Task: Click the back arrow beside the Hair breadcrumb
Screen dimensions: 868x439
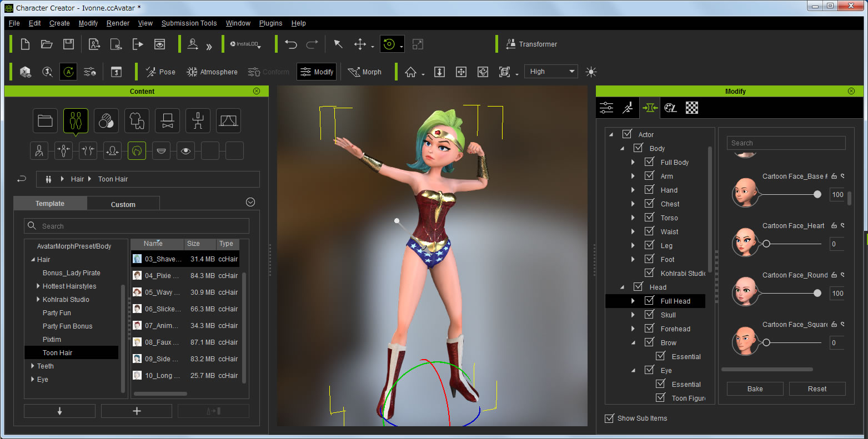Action: click(x=22, y=179)
